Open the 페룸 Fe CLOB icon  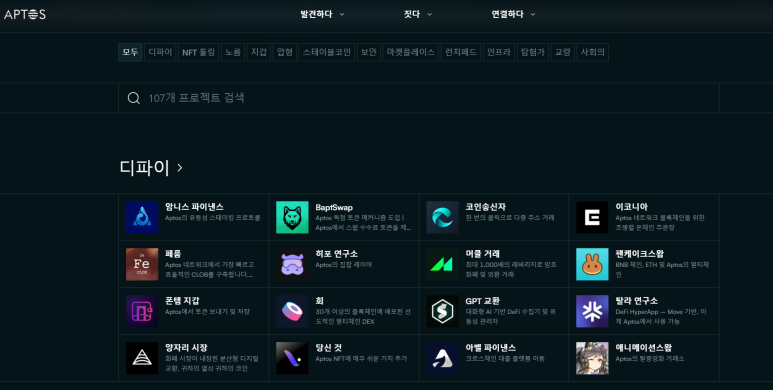coord(142,264)
